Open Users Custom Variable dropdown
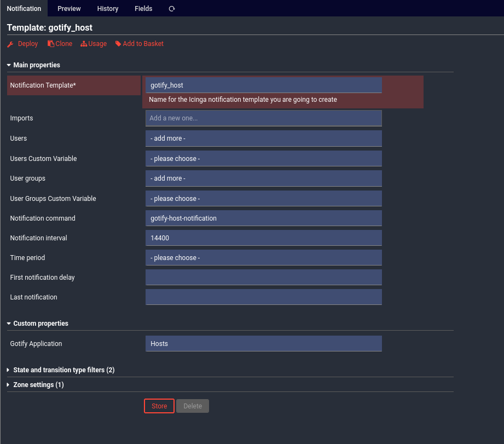 tap(263, 159)
